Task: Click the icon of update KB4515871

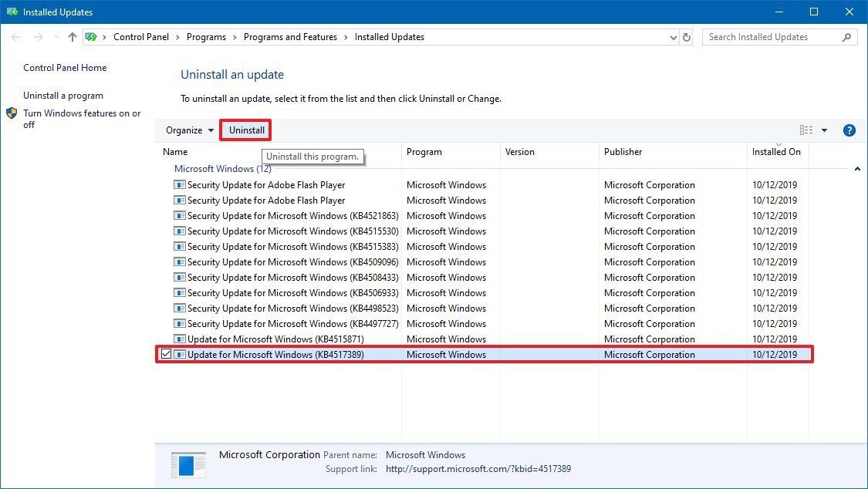Action: click(x=179, y=339)
